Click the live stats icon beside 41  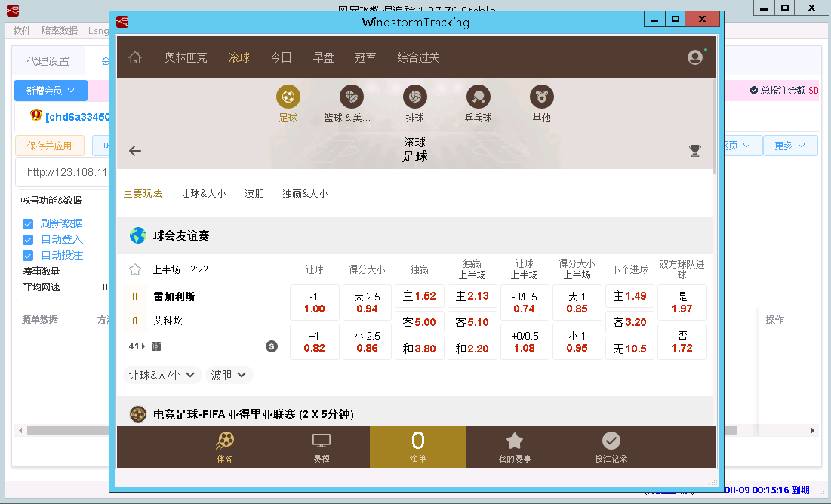[x=156, y=346]
